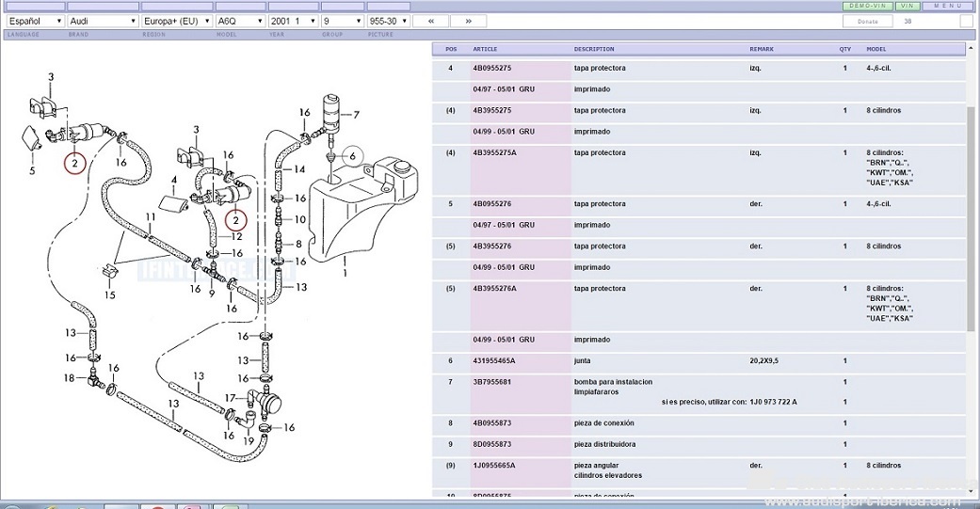Screen dimensions: 980x509
Task: Expand the Brand dropdown showing Audi
Action: coord(102,21)
